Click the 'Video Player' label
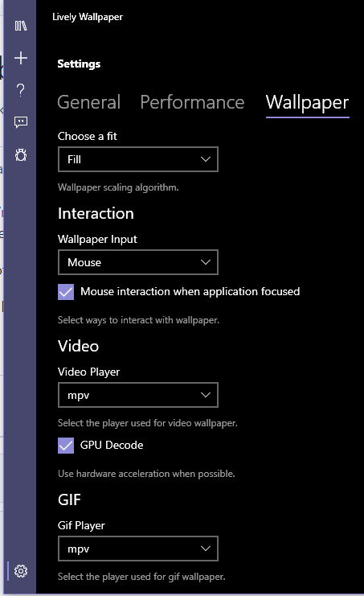364x596 pixels. (88, 372)
